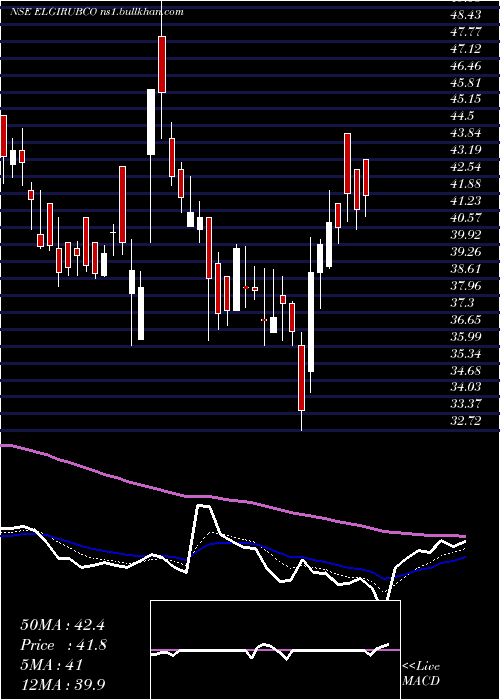Image resolution: width=500 pixels, height=700 pixels.
Task: Click the 45.81 price axis label
Action: click(467, 83)
